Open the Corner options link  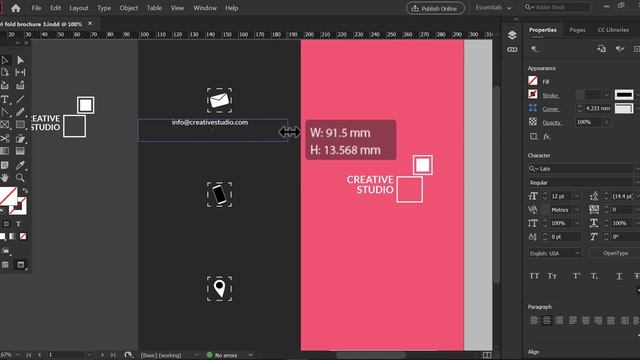tap(551, 109)
